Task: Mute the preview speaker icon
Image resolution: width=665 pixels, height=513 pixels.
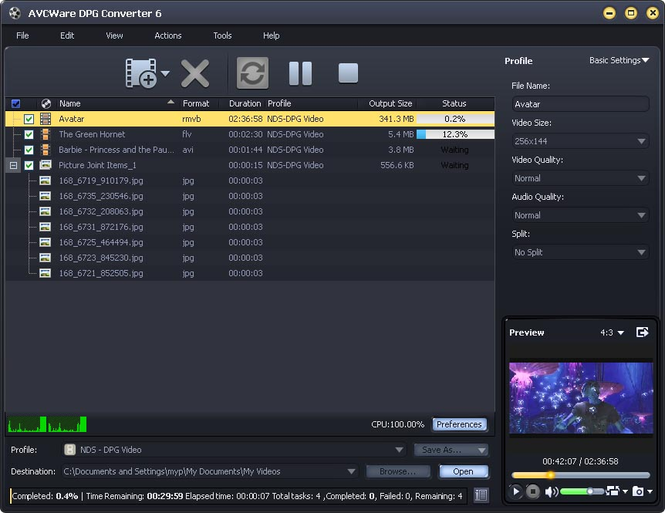Action: coord(551,492)
